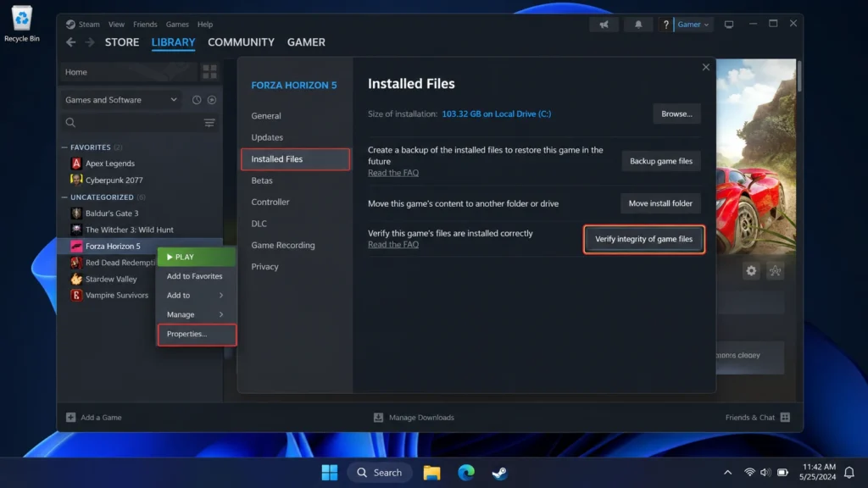Click the ready-to-play filter icon
The image size is (868, 488).
(x=212, y=100)
